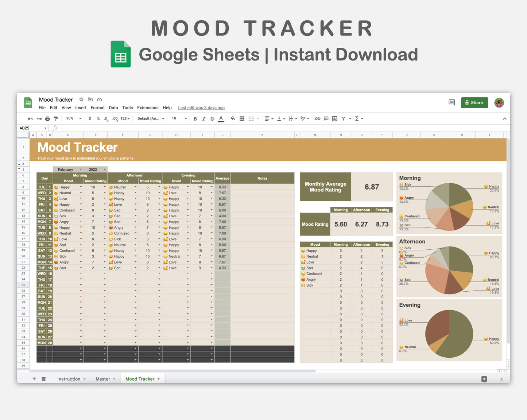Open the Extensions menu
The width and height of the screenshot is (527, 420).
click(148, 108)
